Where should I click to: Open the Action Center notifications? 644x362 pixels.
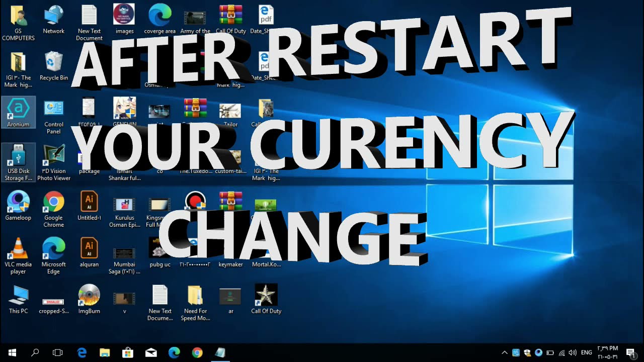click(x=630, y=352)
